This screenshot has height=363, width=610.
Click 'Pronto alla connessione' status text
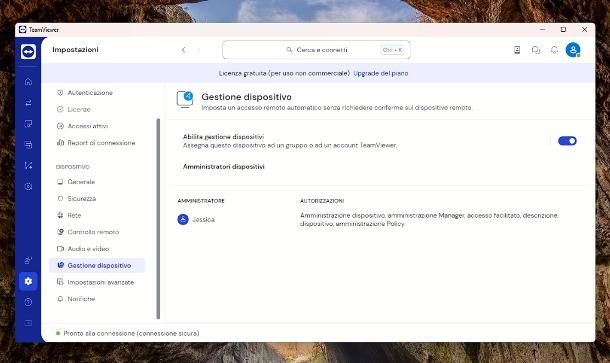coord(131,333)
